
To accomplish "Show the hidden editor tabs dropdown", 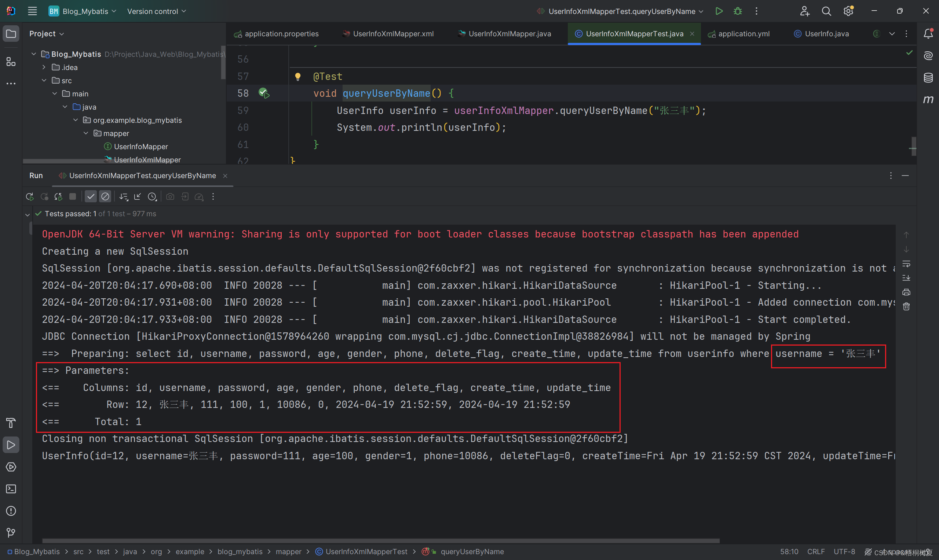I will tap(892, 34).
